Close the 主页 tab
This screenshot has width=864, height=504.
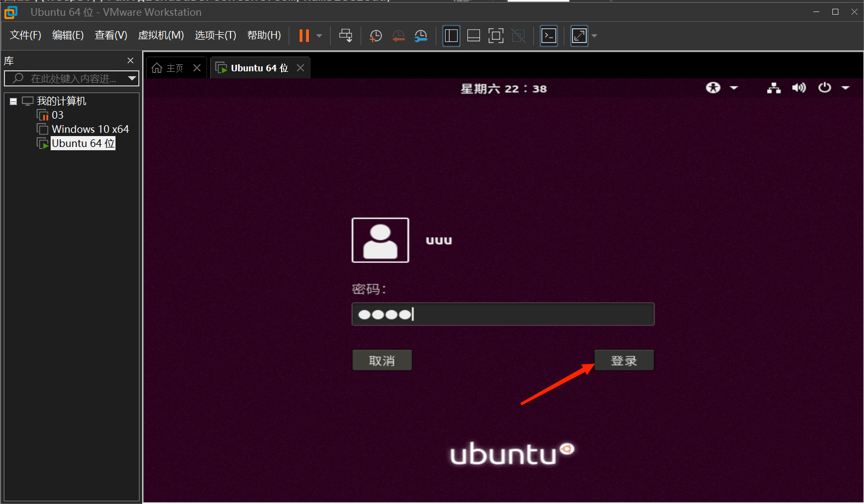point(197,68)
